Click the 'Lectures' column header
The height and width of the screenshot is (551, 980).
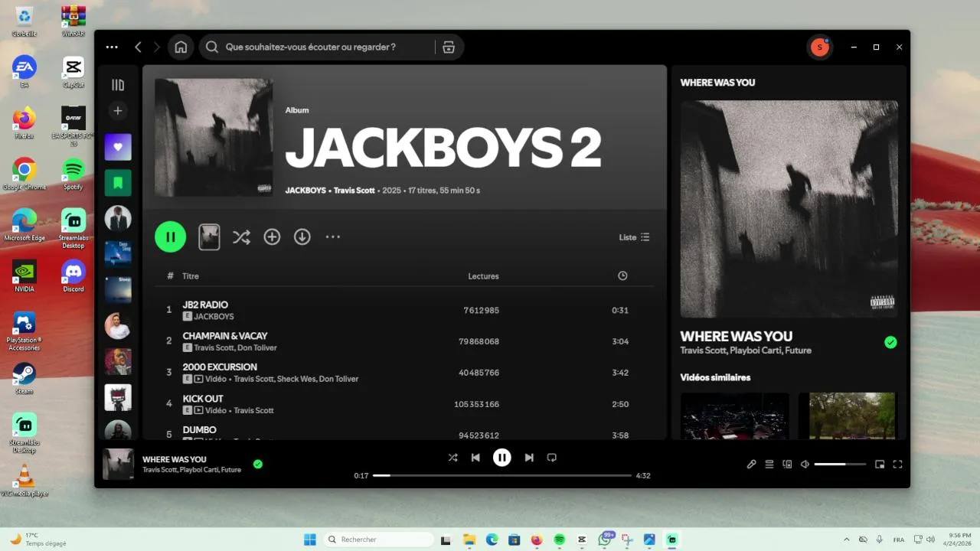point(483,276)
